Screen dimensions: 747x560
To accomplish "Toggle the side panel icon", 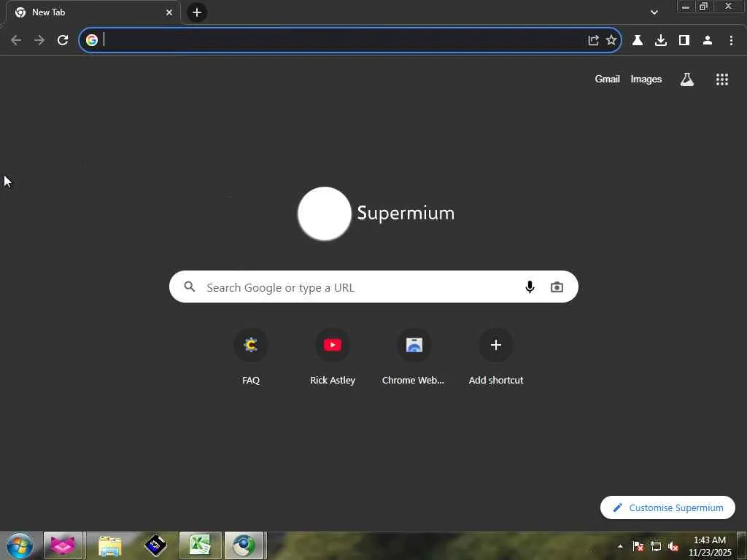I will coord(684,40).
